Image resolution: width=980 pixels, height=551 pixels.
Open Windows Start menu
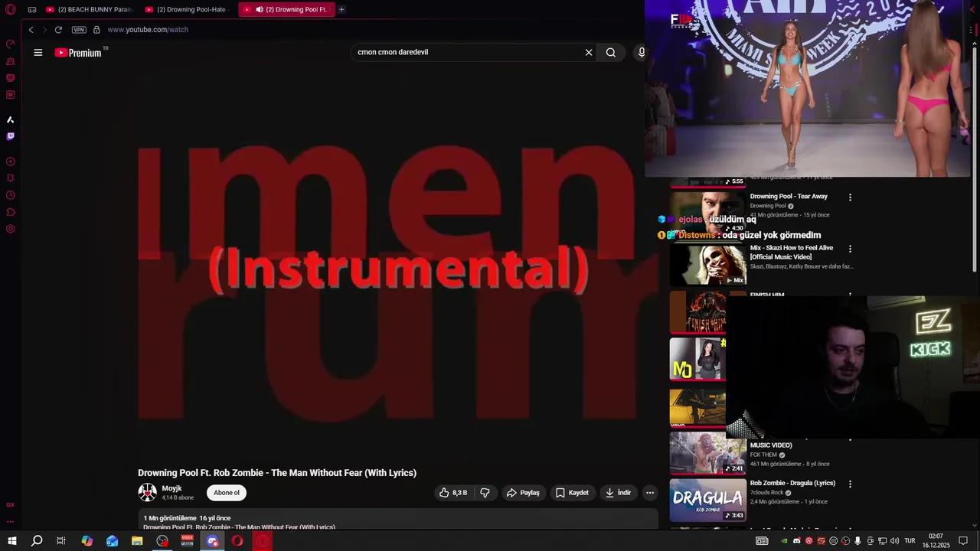(x=12, y=541)
